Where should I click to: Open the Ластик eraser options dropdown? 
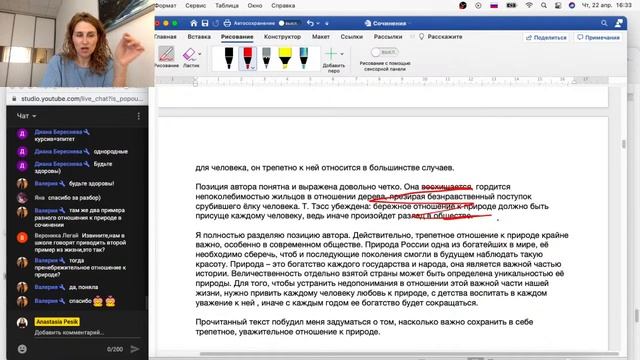[x=200, y=54]
